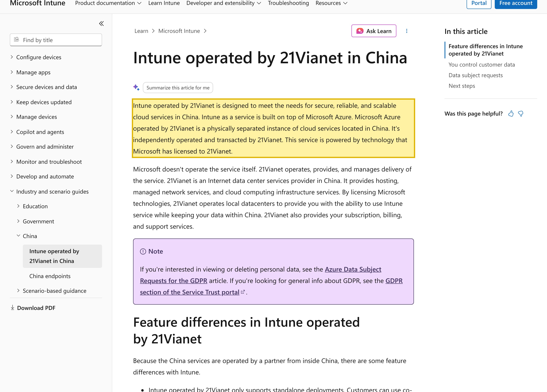
Task: Click the Learn breadcrumb link
Action: [x=141, y=31]
